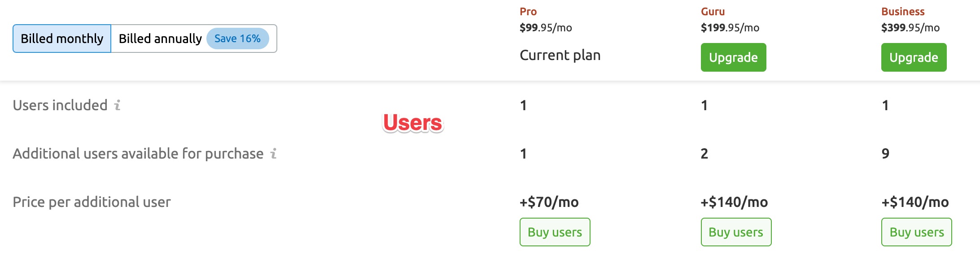Buy users for the Business plan
The image size is (980, 258).
click(x=916, y=232)
